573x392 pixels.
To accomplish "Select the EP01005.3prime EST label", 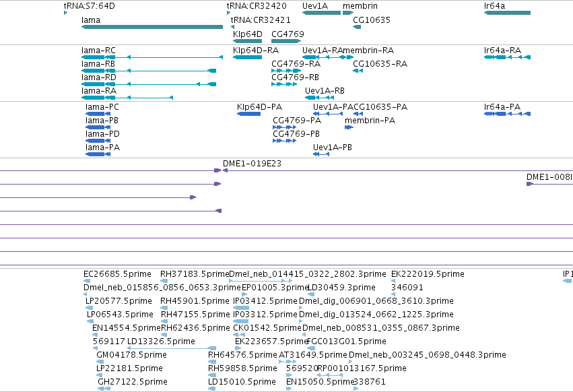I will tap(275, 288).
